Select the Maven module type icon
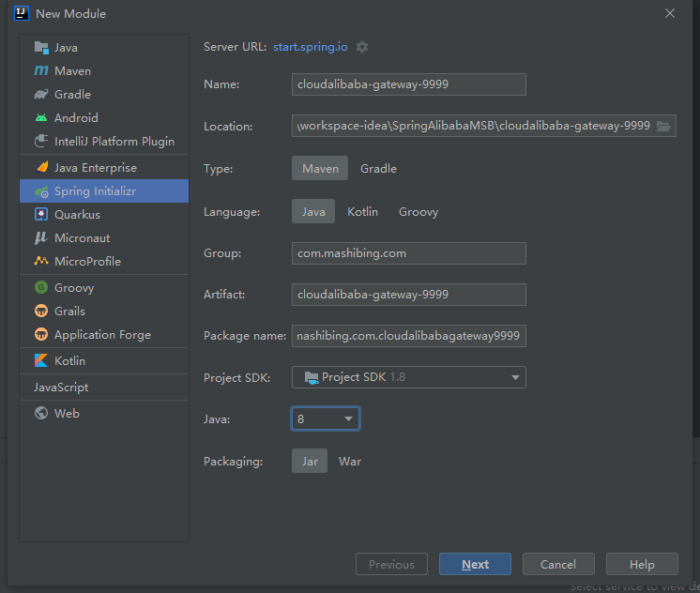 (41, 70)
